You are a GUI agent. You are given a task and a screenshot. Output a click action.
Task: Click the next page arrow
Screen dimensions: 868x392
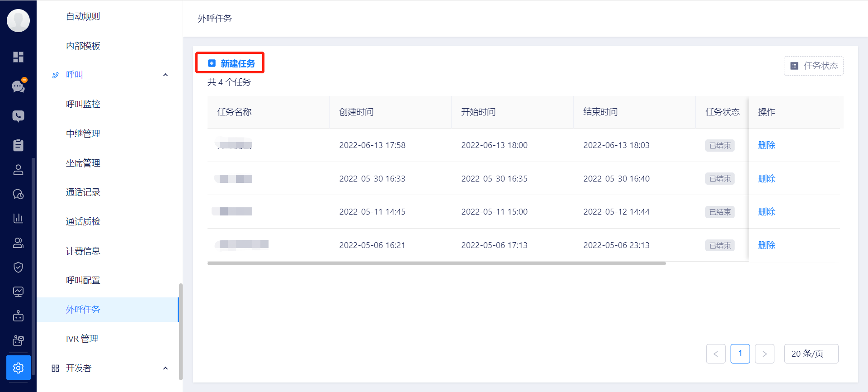pos(764,354)
